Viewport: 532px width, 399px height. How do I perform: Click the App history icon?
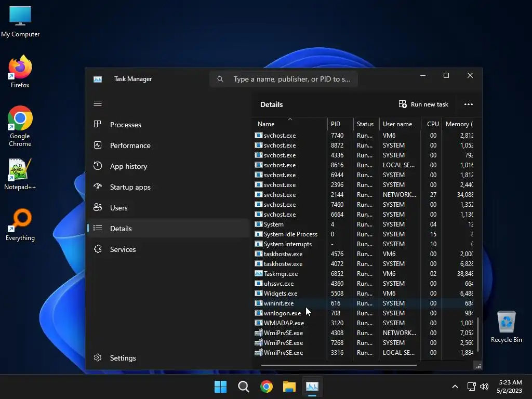coord(98,166)
